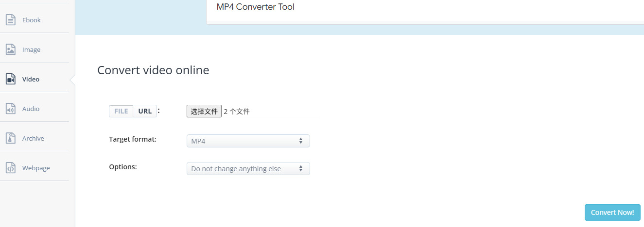Click the 选择文件 choose file button
The image size is (644, 227).
point(204,111)
